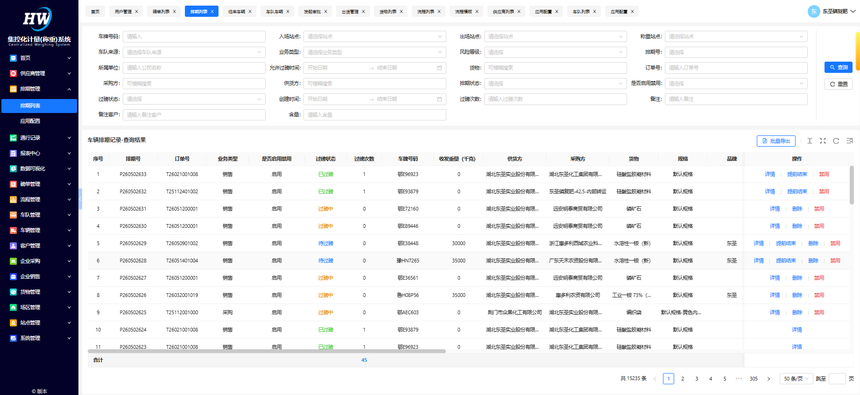Click the HW logo in the sidebar
This screenshot has width=860, height=395.
point(37,18)
